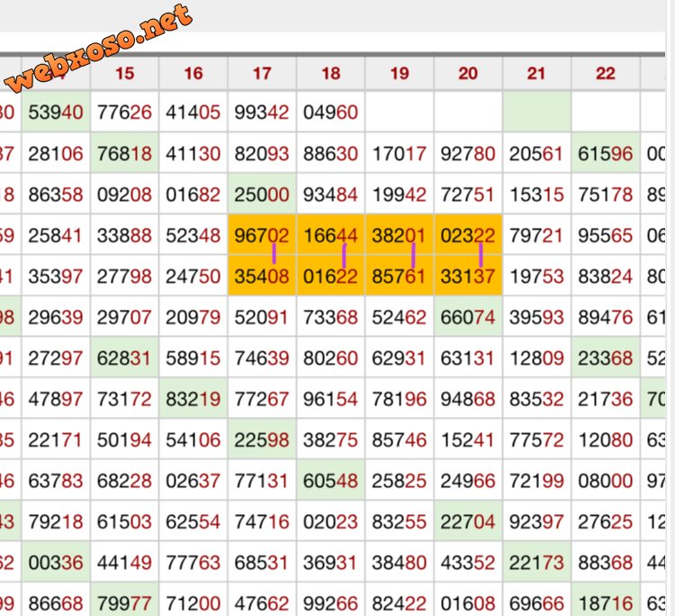This screenshot has width=675, height=616.
Task: Select highlighted cell 16644
Action: tap(330, 235)
